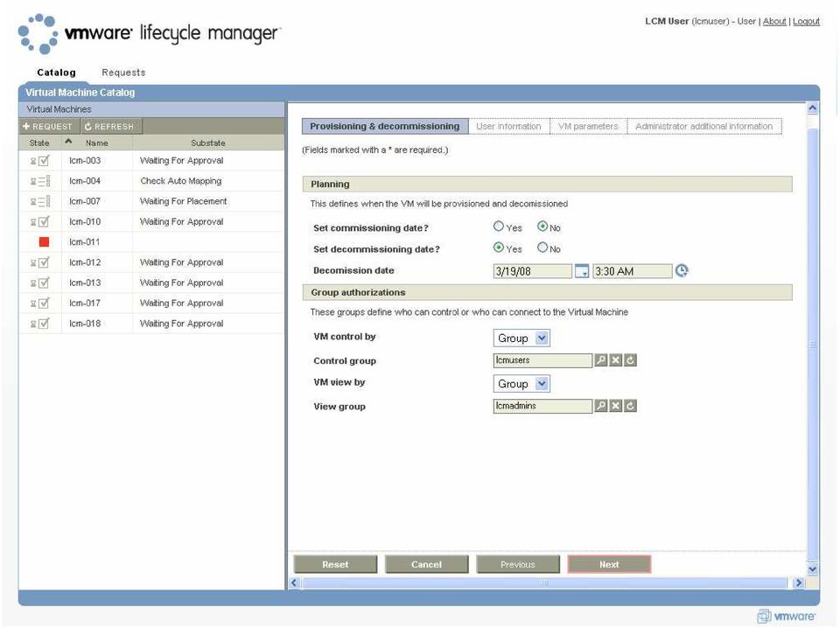Clear the View group field
Image resolution: width=840 pixels, height=628 pixels.
coord(616,406)
